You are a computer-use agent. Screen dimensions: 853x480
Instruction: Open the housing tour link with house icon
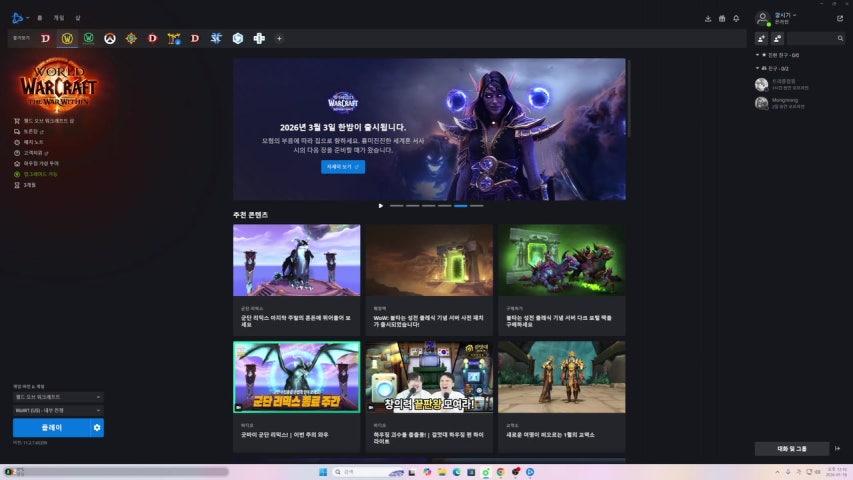coord(36,163)
